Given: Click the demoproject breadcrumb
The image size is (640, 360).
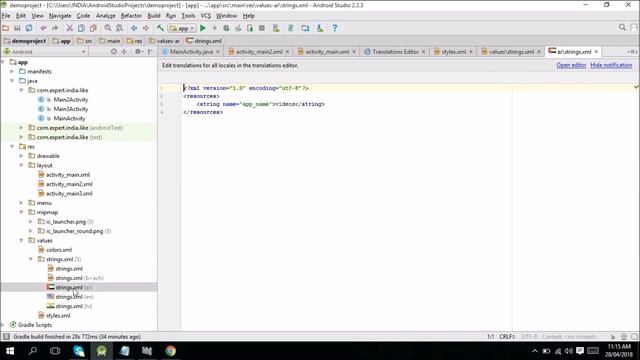Looking at the screenshot, I should (25, 41).
